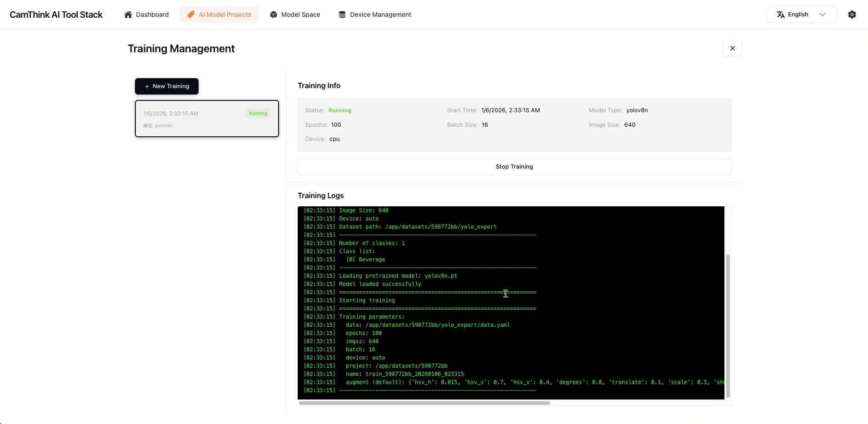Open settings via the gear icon
The height and width of the screenshot is (424, 868).
click(852, 15)
